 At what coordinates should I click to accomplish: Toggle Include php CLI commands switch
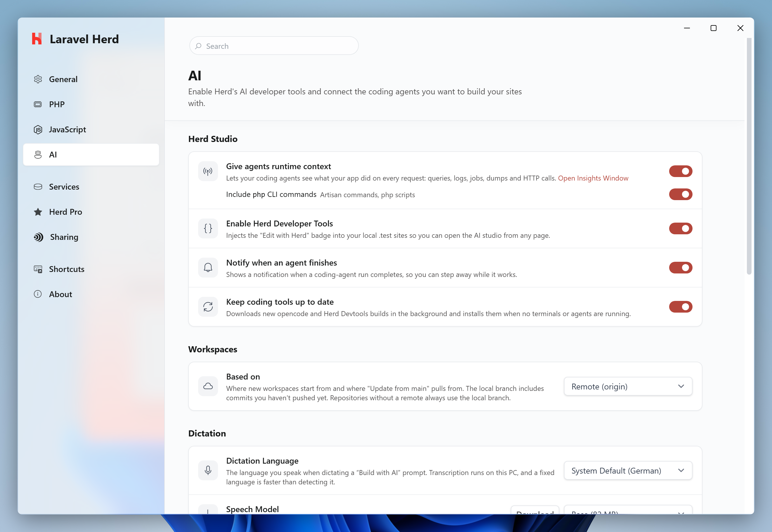(x=681, y=194)
